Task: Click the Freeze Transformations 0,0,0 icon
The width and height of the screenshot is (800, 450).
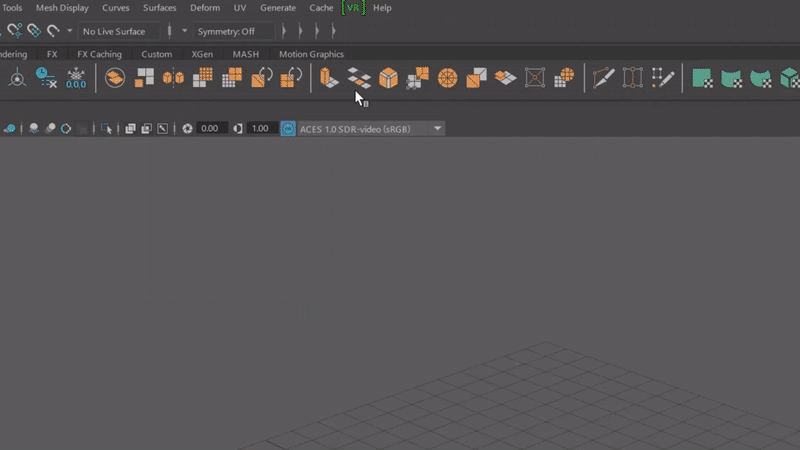Action: point(76,78)
